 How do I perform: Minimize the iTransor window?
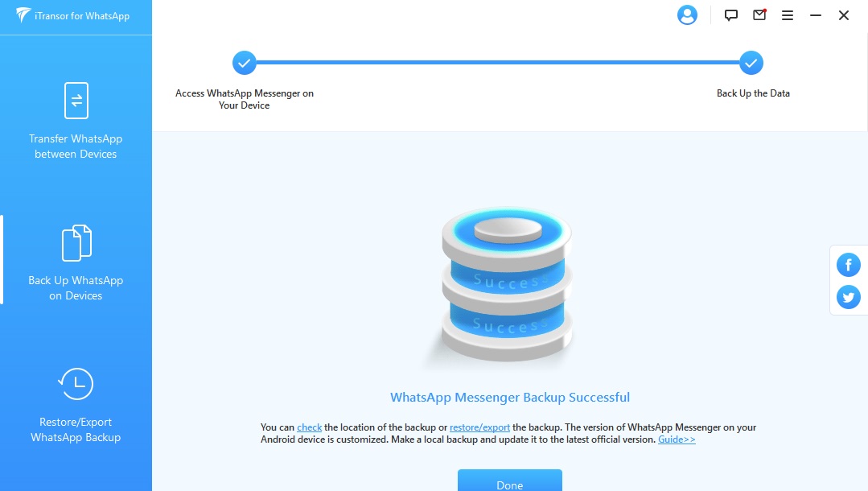pos(816,15)
